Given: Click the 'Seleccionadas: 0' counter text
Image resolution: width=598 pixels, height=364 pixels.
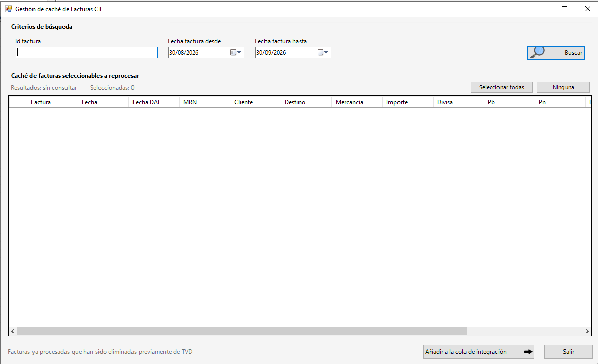Looking at the screenshot, I should pyautogui.click(x=112, y=88).
